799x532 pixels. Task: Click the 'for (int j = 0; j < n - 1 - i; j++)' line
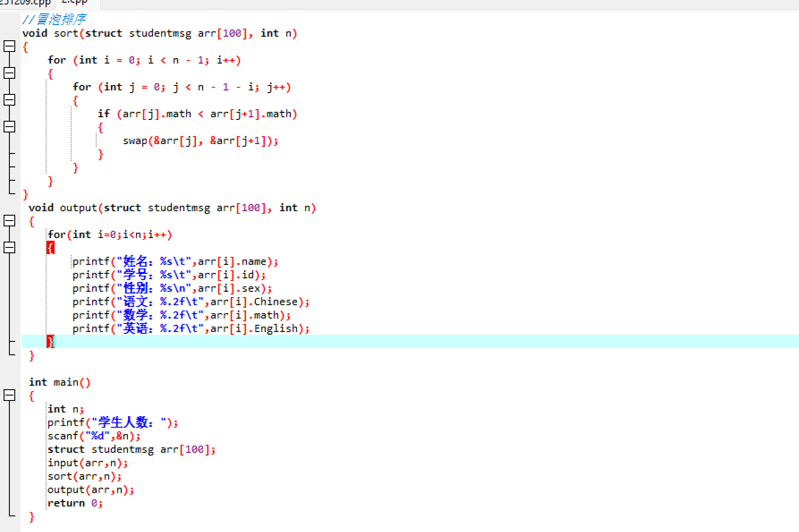pyautogui.click(x=182, y=87)
